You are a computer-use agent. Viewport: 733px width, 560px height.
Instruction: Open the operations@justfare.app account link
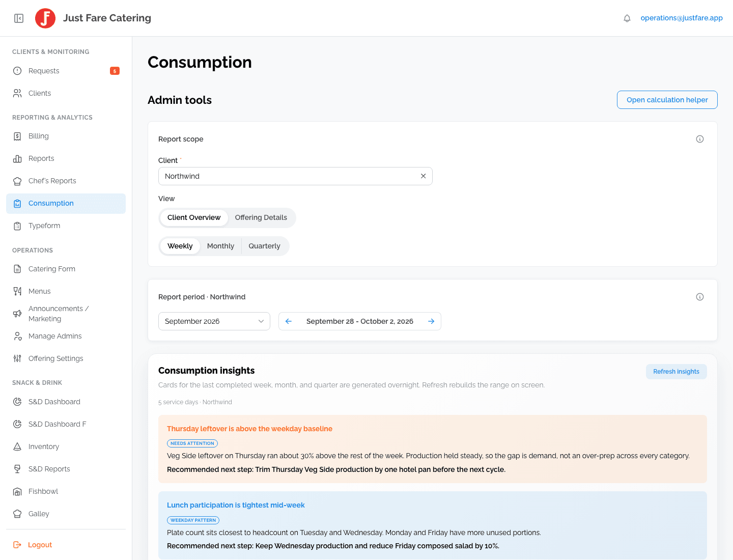pyautogui.click(x=682, y=18)
